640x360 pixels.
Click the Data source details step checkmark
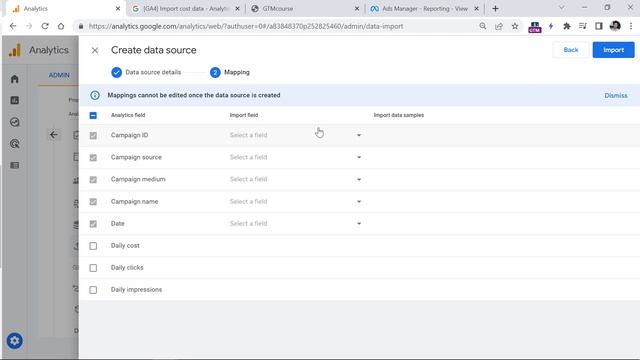click(116, 72)
